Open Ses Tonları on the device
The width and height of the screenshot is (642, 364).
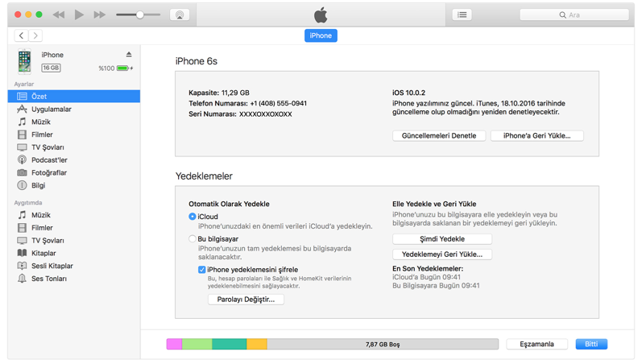pos(73,279)
